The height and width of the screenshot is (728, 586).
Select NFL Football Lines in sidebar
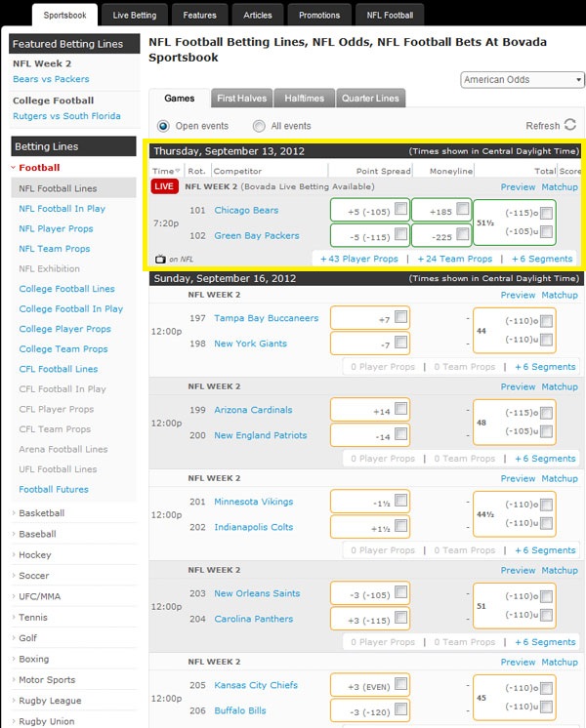click(x=73, y=188)
